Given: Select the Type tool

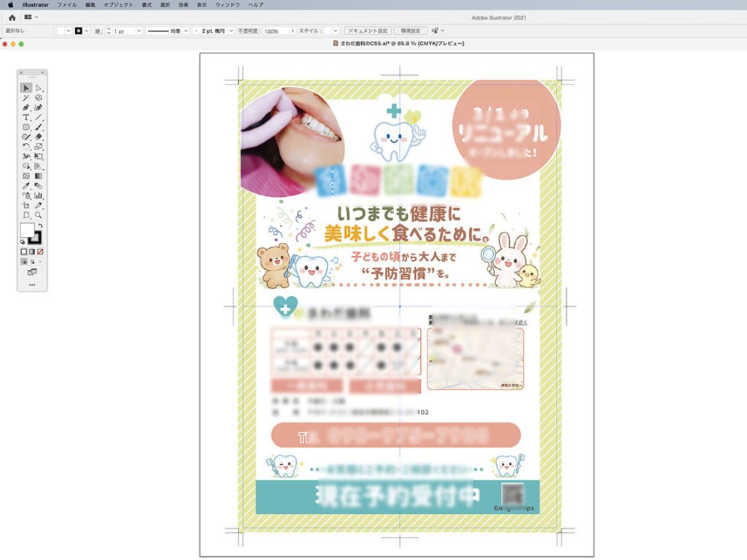Looking at the screenshot, I should (x=26, y=117).
